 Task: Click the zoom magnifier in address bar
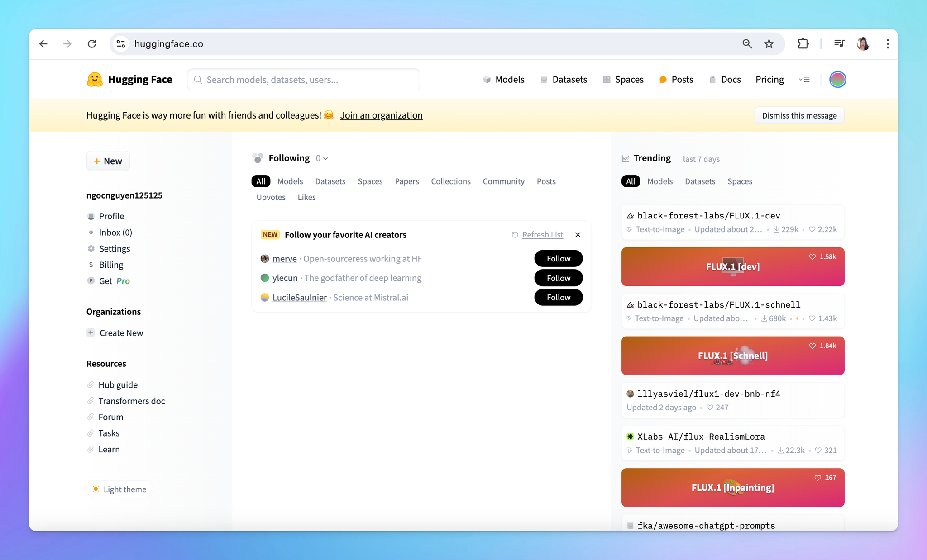point(747,44)
